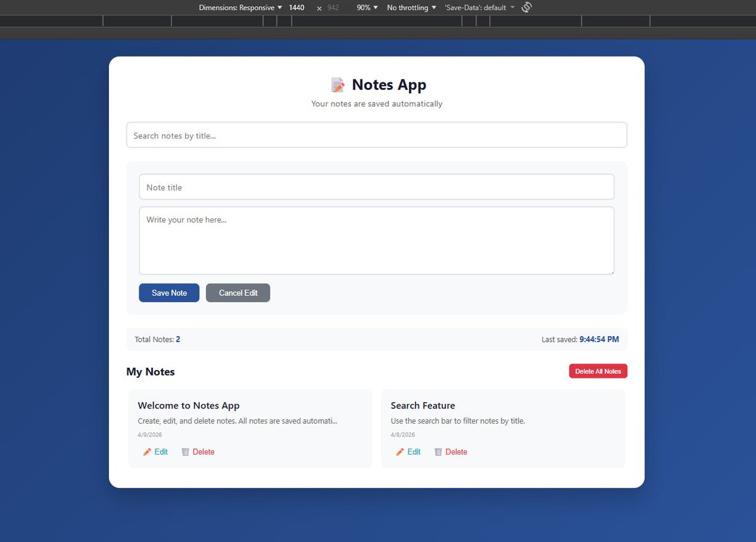
Task: Click the pencil icon on Welcome to Notes App card
Action: 147,452
